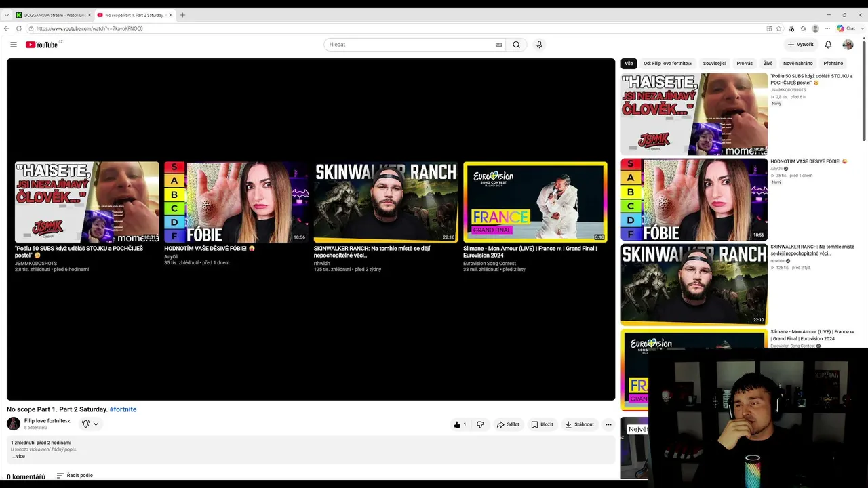Open the YouTube guide hamburger menu
This screenshot has height=488, width=868.
coord(14,45)
